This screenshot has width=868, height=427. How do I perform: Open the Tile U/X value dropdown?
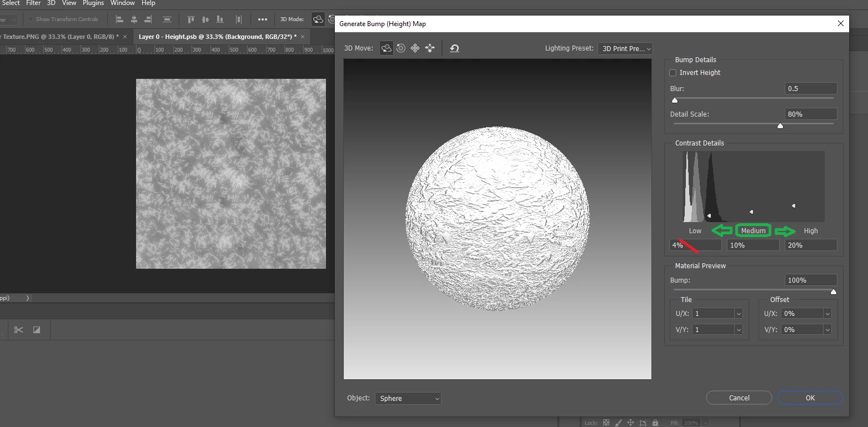(x=738, y=314)
